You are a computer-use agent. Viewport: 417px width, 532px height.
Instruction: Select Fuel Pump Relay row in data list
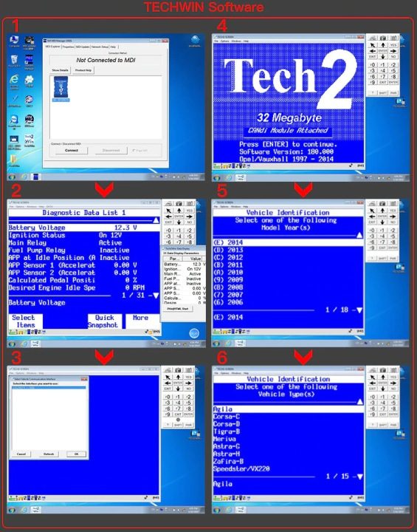tap(83, 250)
